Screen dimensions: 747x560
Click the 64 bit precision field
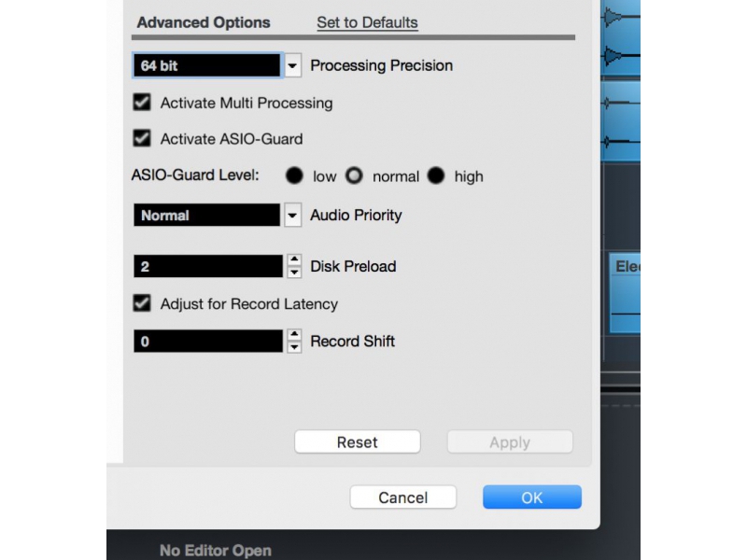pyautogui.click(x=206, y=65)
